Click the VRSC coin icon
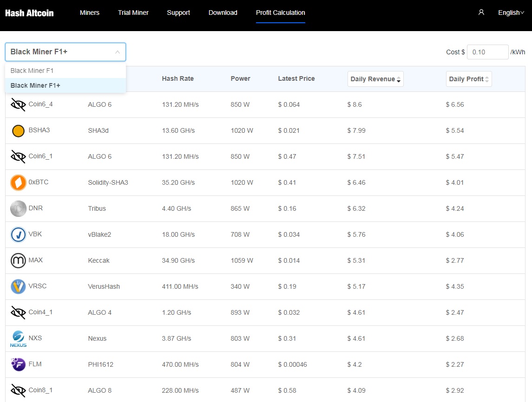 [x=18, y=287]
